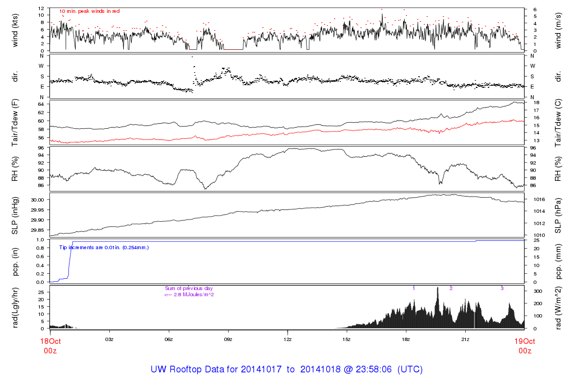The width and height of the screenshot is (574, 392).
Task: Click the '10 min. peak winds in red' legend
Action: [x=89, y=11]
